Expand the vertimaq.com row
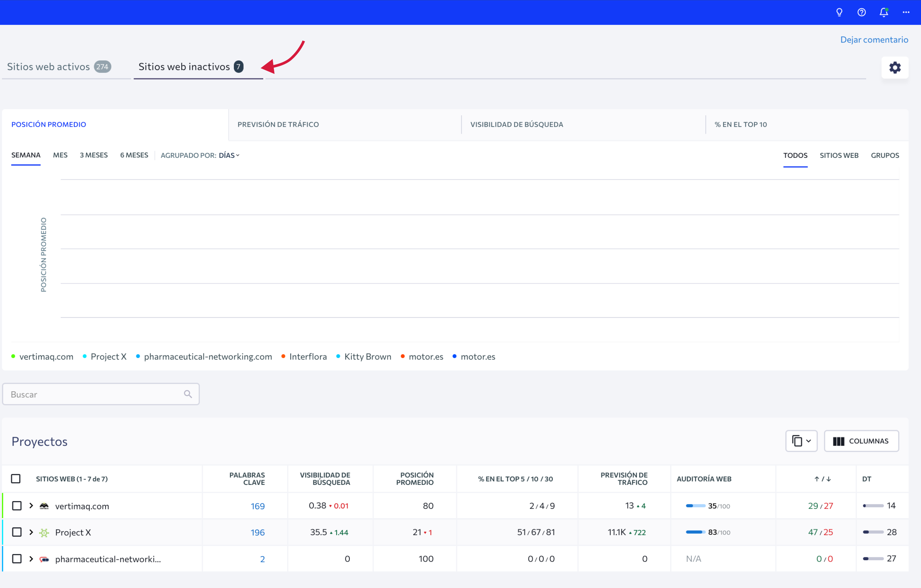921x588 pixels. click(x=31, y=506)
